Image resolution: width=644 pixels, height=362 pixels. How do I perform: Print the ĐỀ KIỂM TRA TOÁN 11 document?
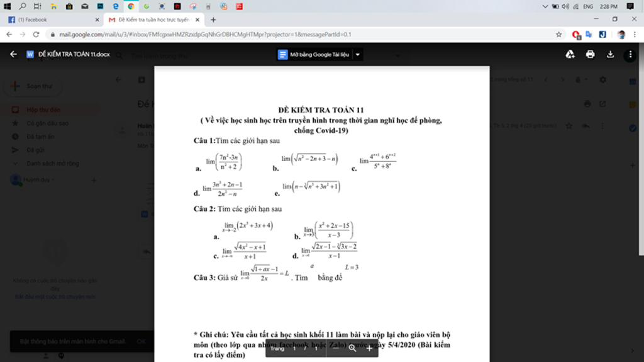[x=590, y=54]
